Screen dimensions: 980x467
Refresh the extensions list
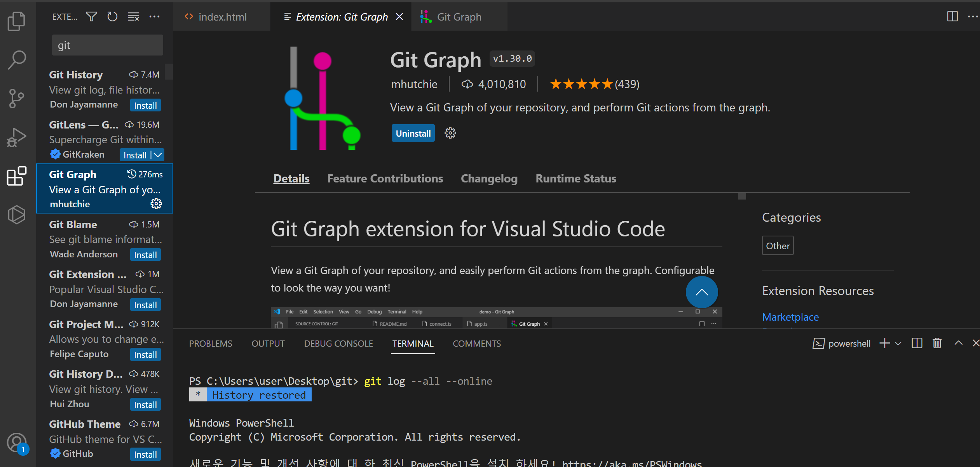[x=112, y=17]
